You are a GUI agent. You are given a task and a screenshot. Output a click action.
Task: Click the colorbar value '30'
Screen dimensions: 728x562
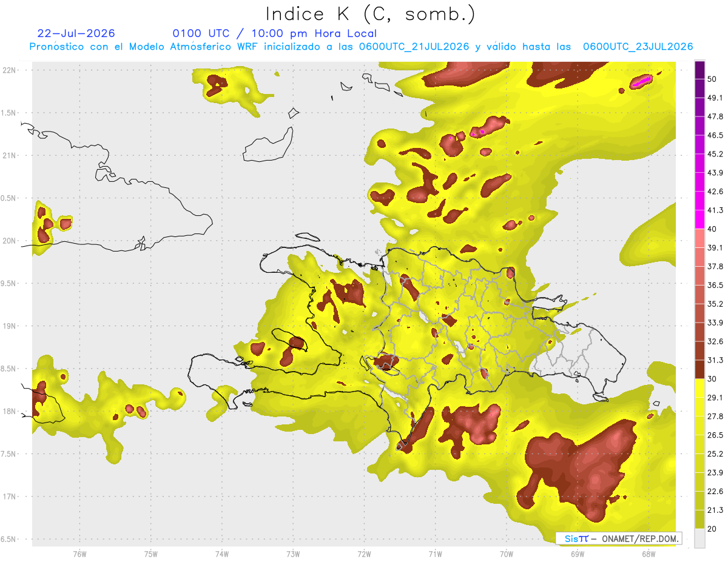pos(713,379)
